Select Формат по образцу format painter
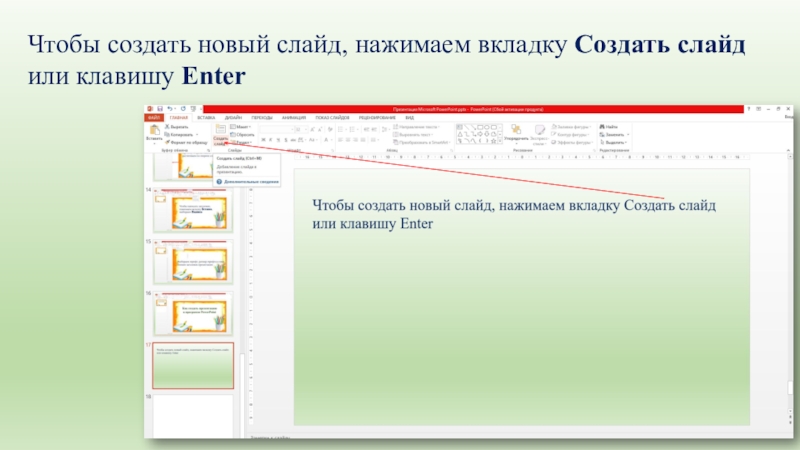This screenshot has width=800, height=450. click(186, 142)
